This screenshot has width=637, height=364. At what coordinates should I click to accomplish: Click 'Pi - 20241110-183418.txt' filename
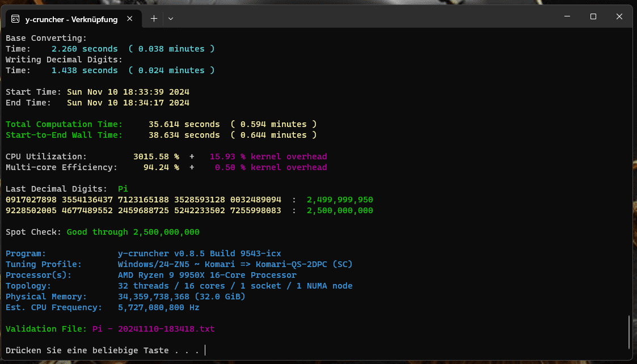click(x=154, y=329)
